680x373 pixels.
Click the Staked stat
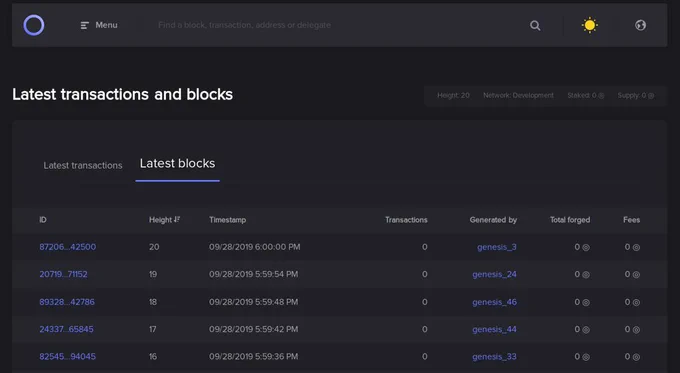coord(585,95)
